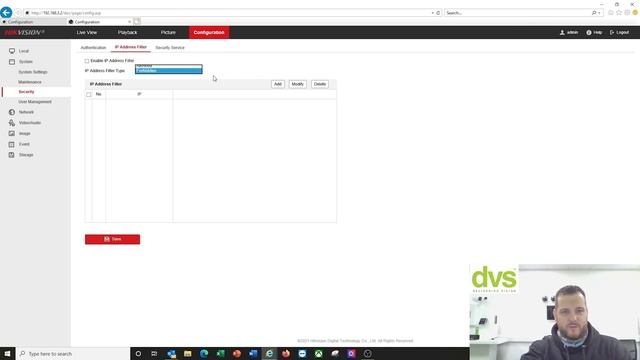Open the admin user menu
Viewport: 640px width, 360px height.
569,32
